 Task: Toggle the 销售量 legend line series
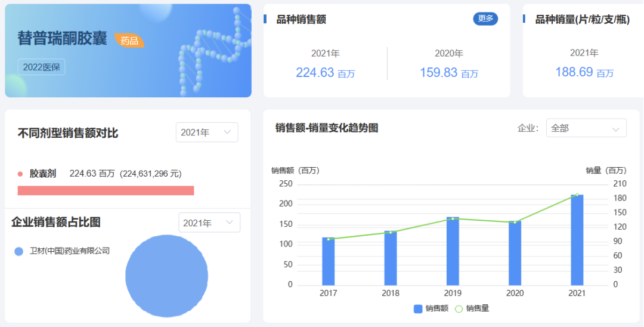(472, 309)
